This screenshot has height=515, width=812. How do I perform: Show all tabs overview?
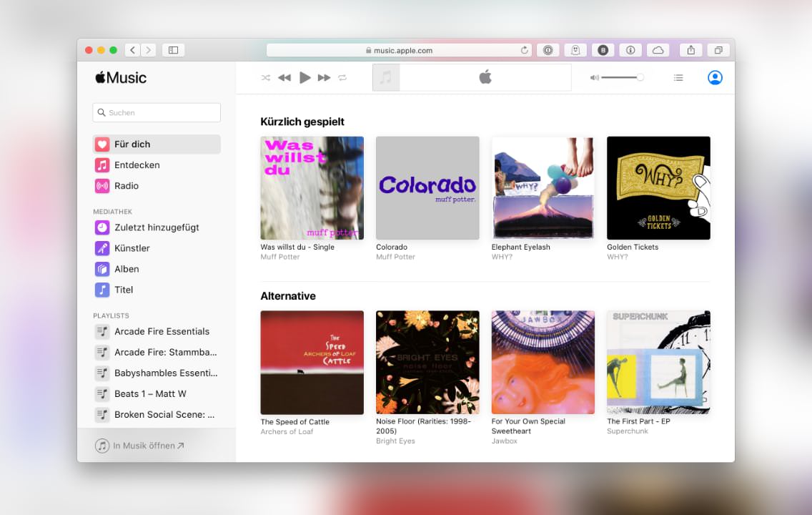718,50
